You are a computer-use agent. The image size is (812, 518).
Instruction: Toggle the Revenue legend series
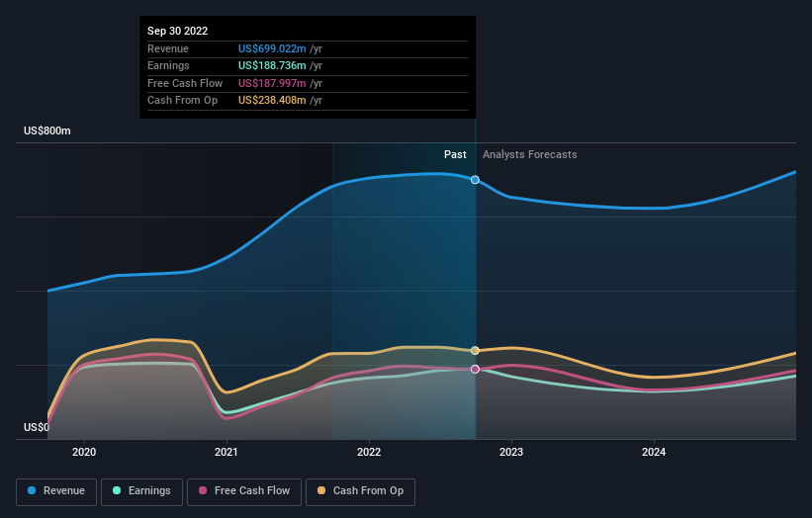(x=56, y=491)
